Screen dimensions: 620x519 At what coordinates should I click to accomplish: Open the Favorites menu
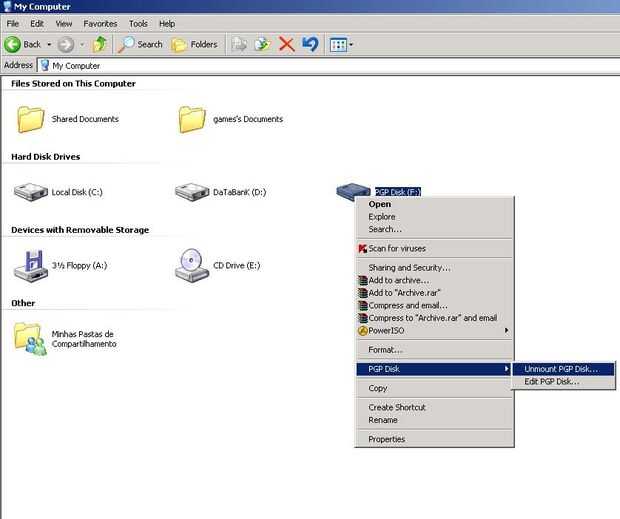[x=100, y=24]
